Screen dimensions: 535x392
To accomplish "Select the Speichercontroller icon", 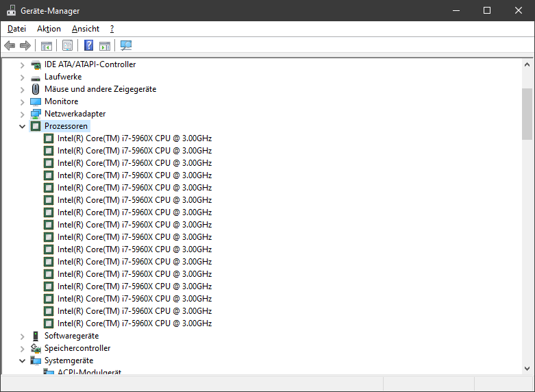I will click(36, 348).
